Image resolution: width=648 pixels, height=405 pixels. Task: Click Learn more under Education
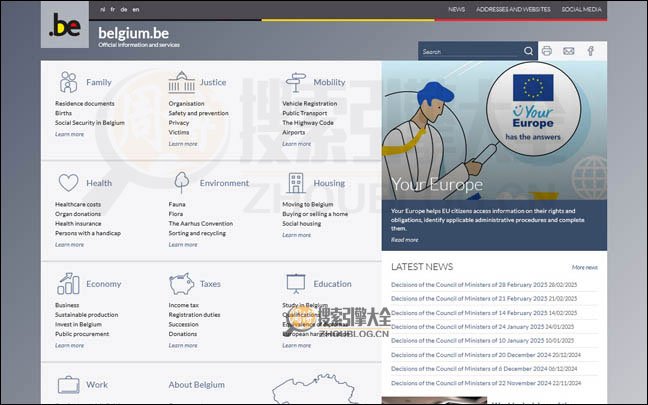[296, 345]
